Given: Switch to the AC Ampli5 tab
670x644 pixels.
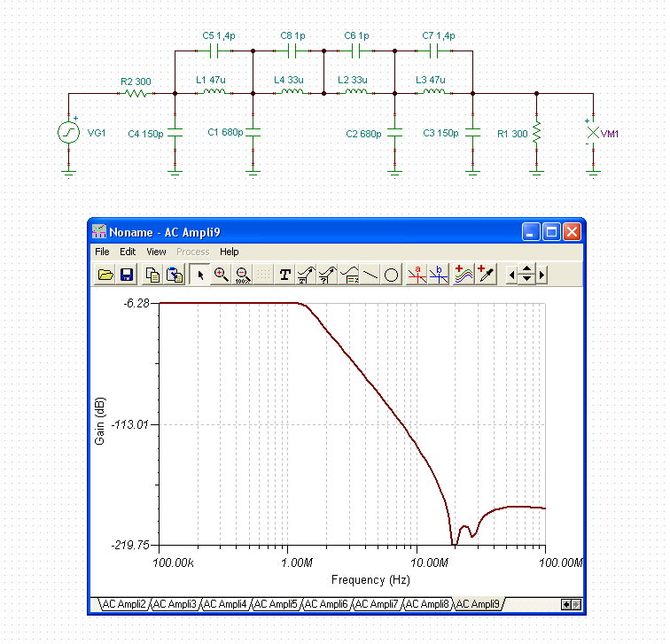Looking at the screenshot, I should click(275, 604).
